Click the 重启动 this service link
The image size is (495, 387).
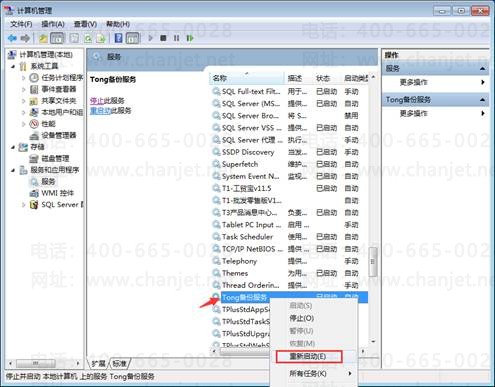point(100,111)
